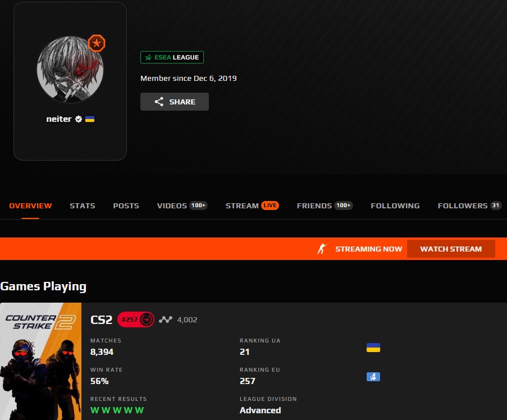Click the 100+ count badge on Videos
The height and width of the screenshot is (420, 507).
(x=199, y=206)
